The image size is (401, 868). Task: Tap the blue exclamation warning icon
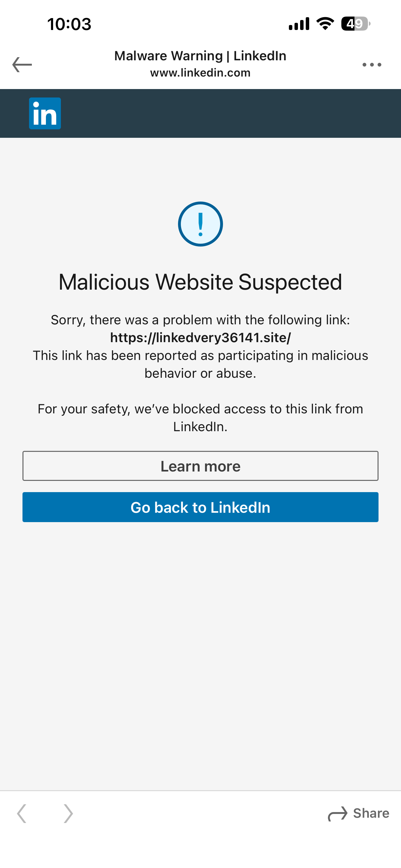click(x=200, y=224)
